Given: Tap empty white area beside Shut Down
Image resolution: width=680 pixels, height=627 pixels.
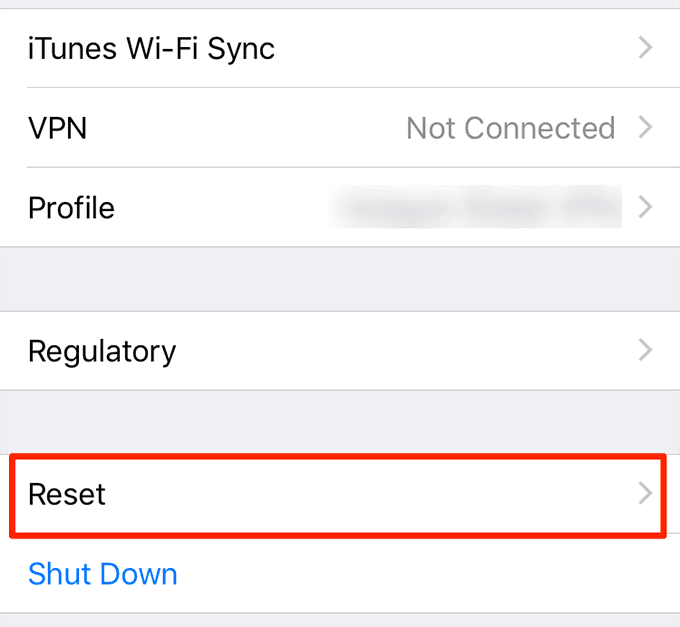Looking at the screenshot, I should (x=425, y=574).
